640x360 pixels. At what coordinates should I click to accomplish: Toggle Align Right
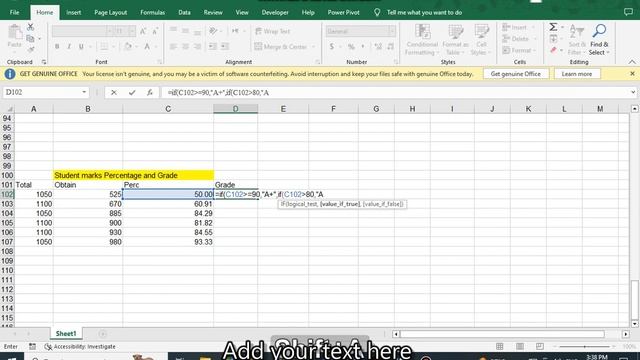coord(198,47)
